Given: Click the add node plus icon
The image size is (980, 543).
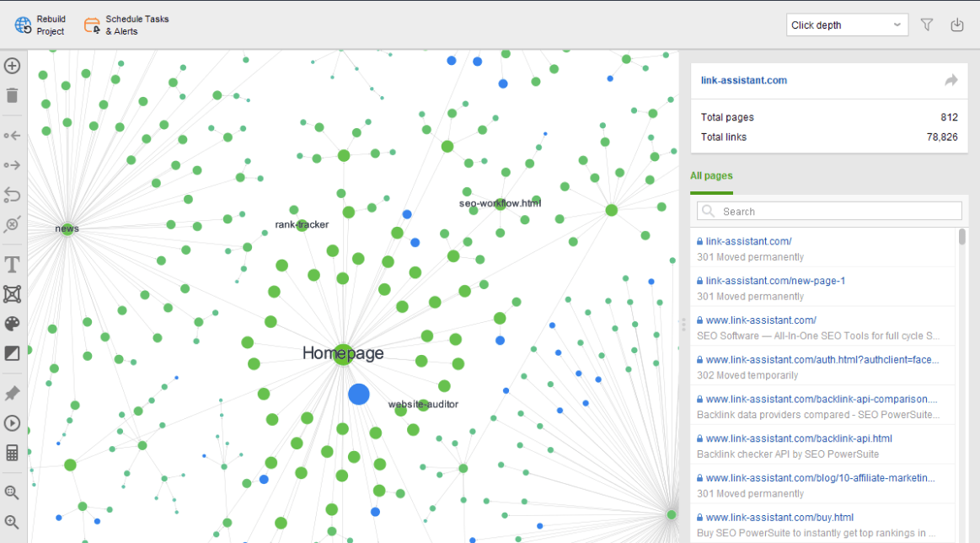Looking at the screenshot, I should tap(12, 66).
